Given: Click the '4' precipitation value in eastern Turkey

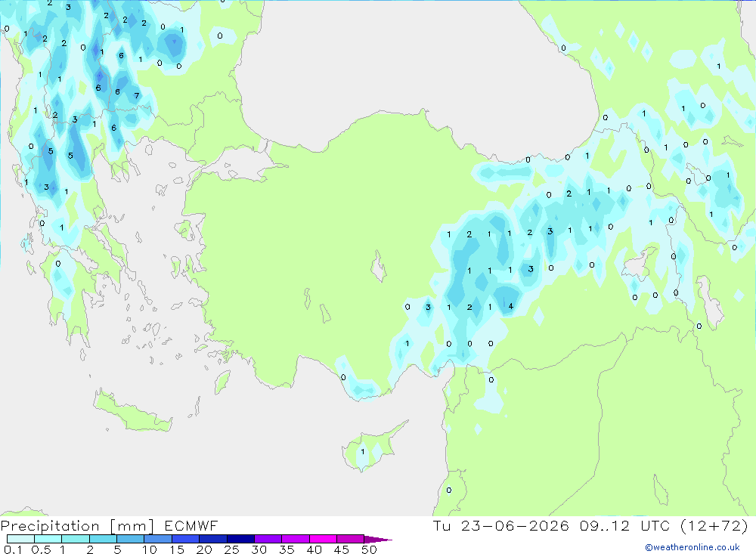Looking at the screenshot, I should (510, 306).
